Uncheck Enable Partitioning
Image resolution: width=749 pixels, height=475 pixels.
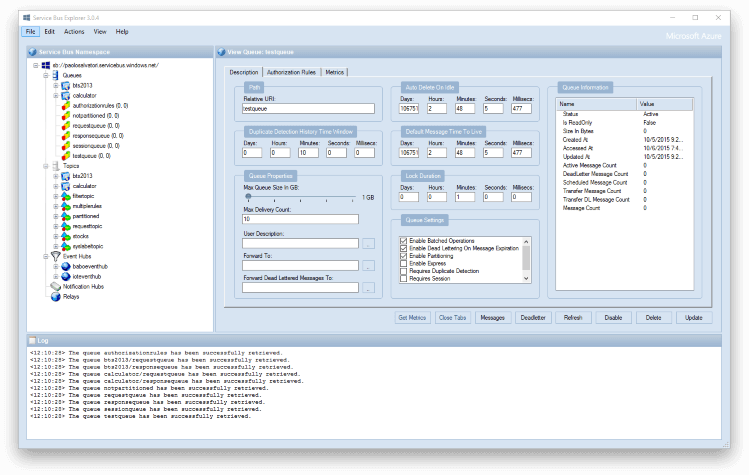point(403,256)
